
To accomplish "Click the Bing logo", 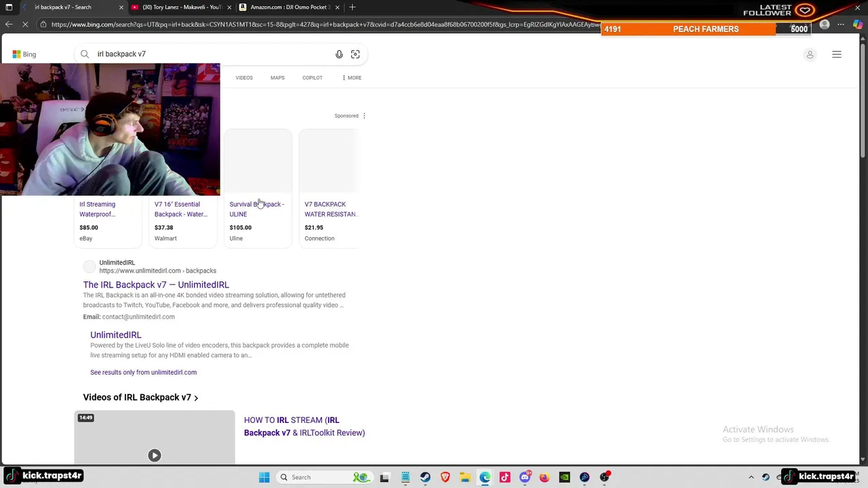I will tap(24, 54).
